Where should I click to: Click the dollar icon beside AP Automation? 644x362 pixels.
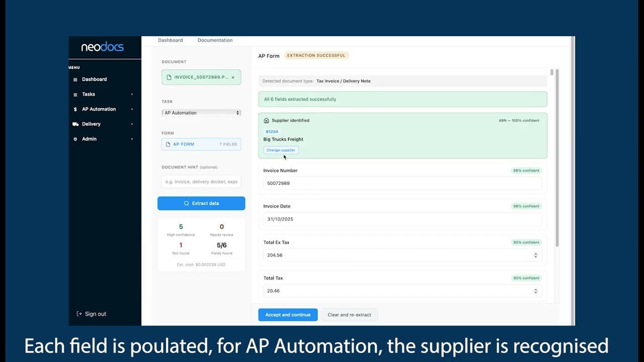tap(75, 109)
